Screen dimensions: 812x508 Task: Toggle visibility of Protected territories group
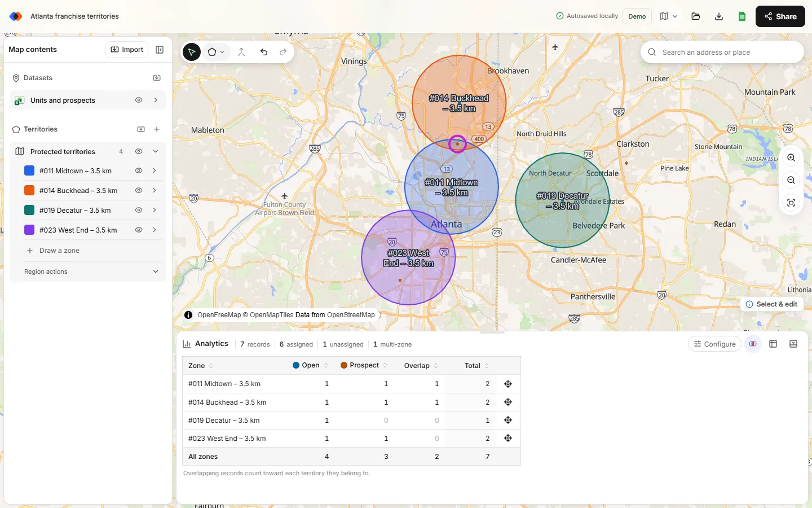(x=138, y=151)
